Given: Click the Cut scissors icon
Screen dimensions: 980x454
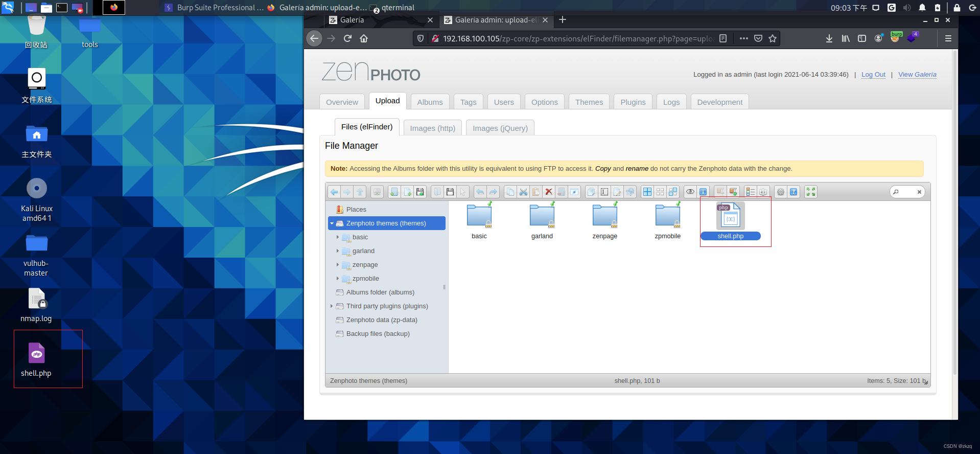Looking at the screenshot, I should 523,192.
